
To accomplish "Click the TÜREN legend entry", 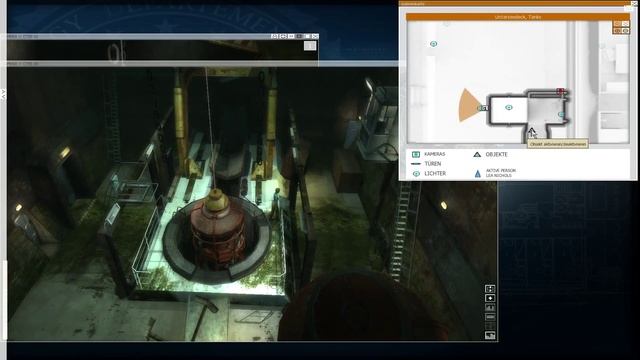I will (x=427, y=164).
